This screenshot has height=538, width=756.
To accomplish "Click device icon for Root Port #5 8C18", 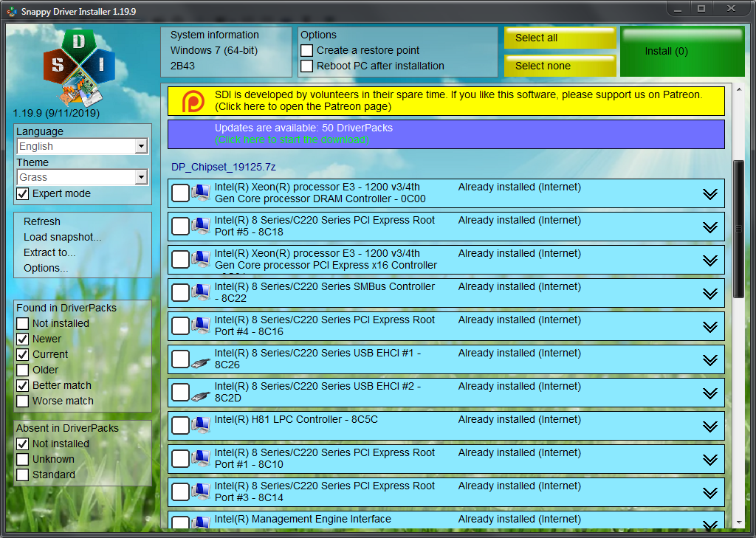I will click(201, 226).
